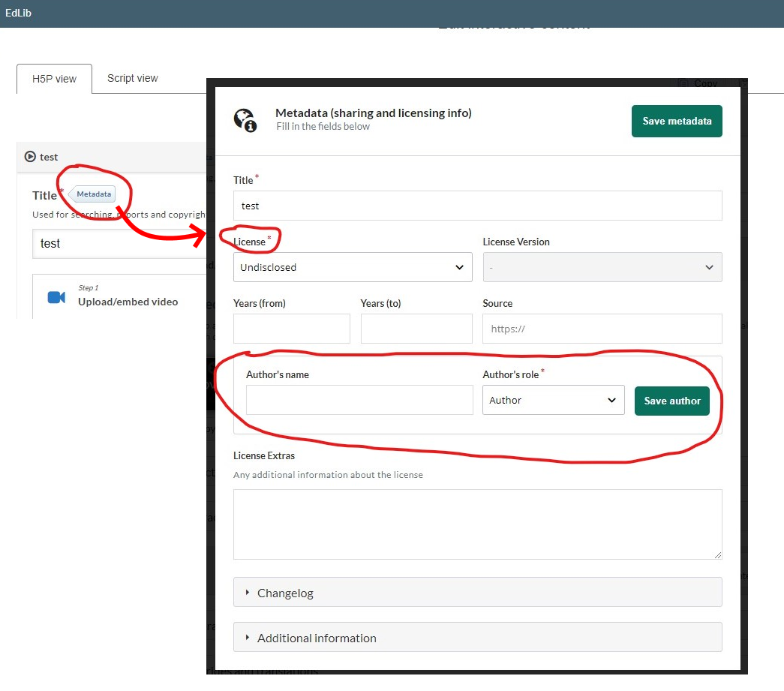Image resolution: width=784 pixels, height=691 pixels.
Task: Expand the Changelog section
Action: [477, 593]
